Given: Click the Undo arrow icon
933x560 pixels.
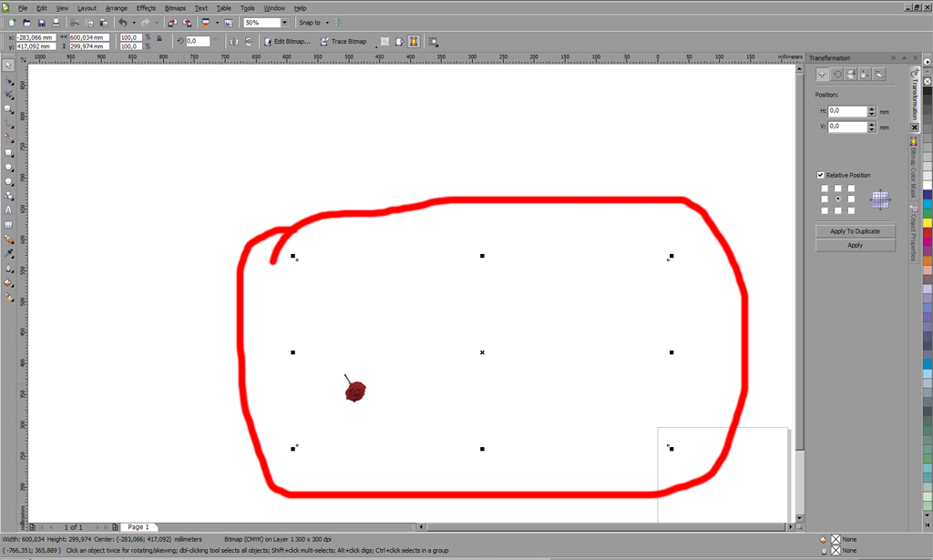Looking at the screenshot, I should click(123, 23).
